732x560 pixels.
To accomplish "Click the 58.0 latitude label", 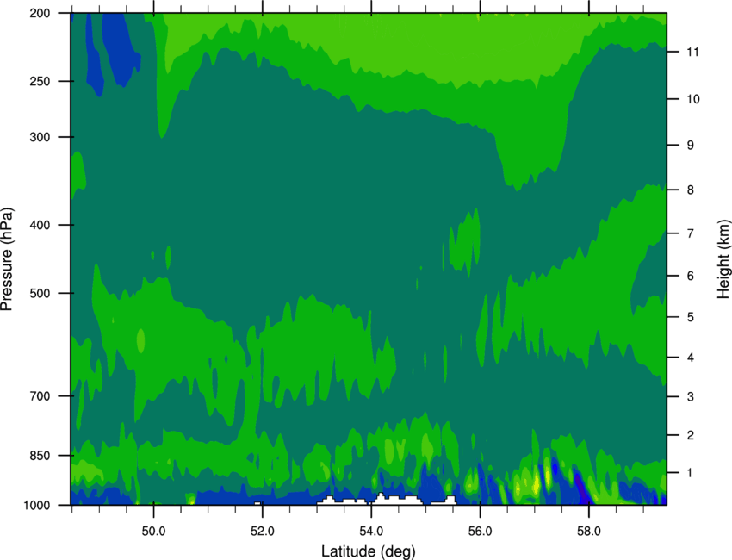I will tap(589, 532).
